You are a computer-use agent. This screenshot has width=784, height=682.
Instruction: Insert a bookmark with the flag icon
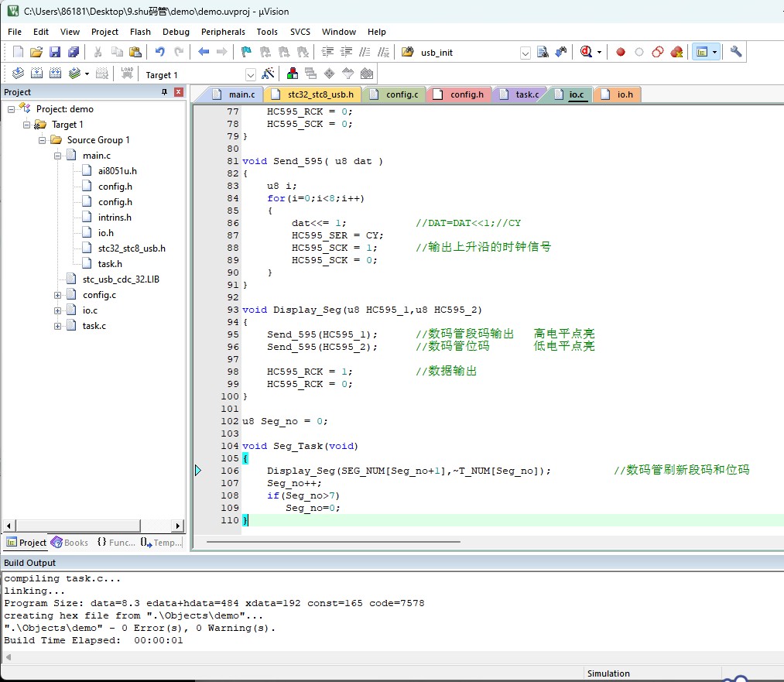coord(246,52)
